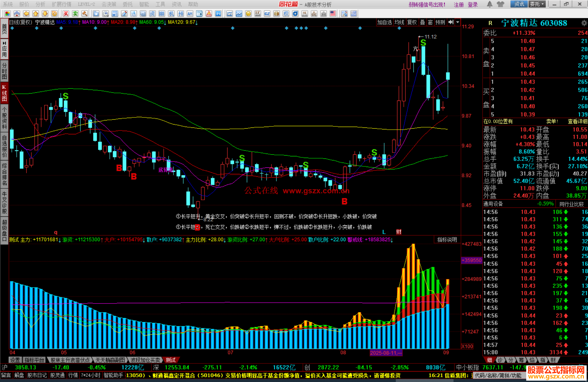Expand the dropdown arrow after 预测
The height and width of the screenshot is (382, 588).
point(458,22)
